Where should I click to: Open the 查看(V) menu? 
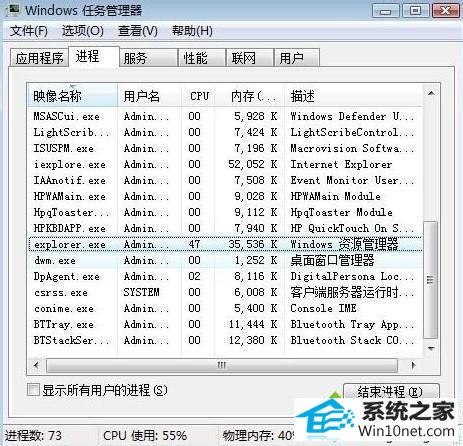pos(138,31)
